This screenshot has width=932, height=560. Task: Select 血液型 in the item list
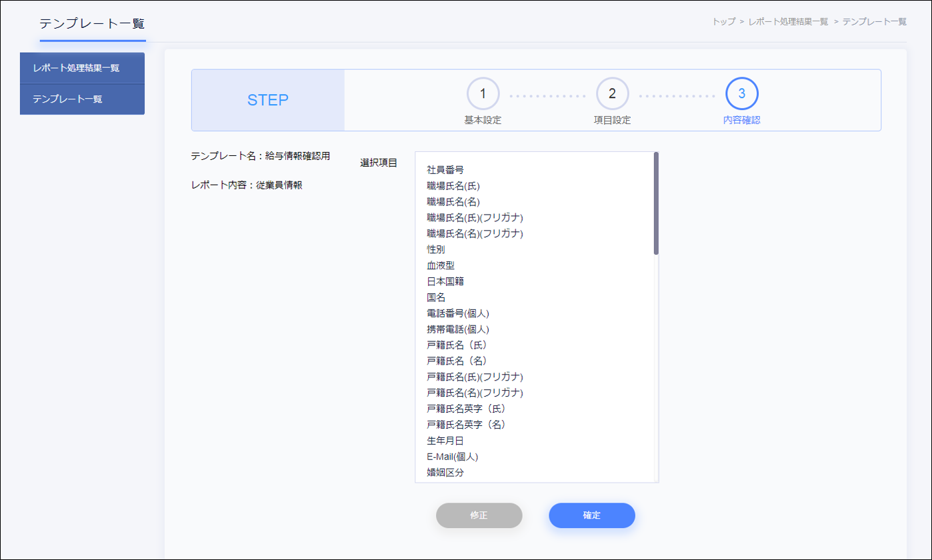(x=441, y=265)
